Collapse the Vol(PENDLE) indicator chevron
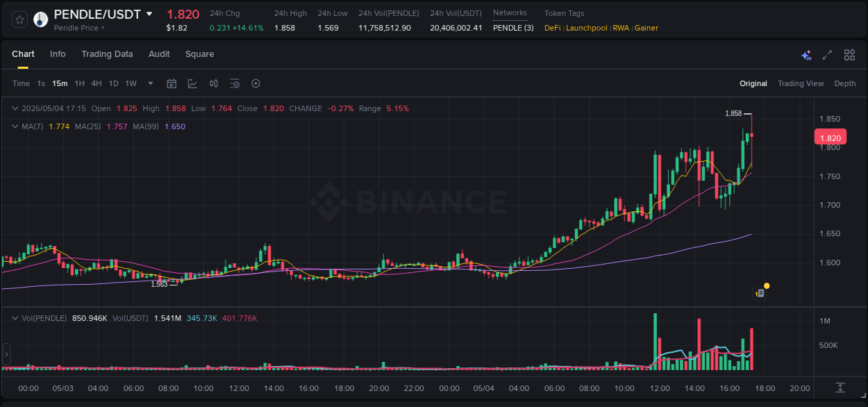 [x=15, y=318]
